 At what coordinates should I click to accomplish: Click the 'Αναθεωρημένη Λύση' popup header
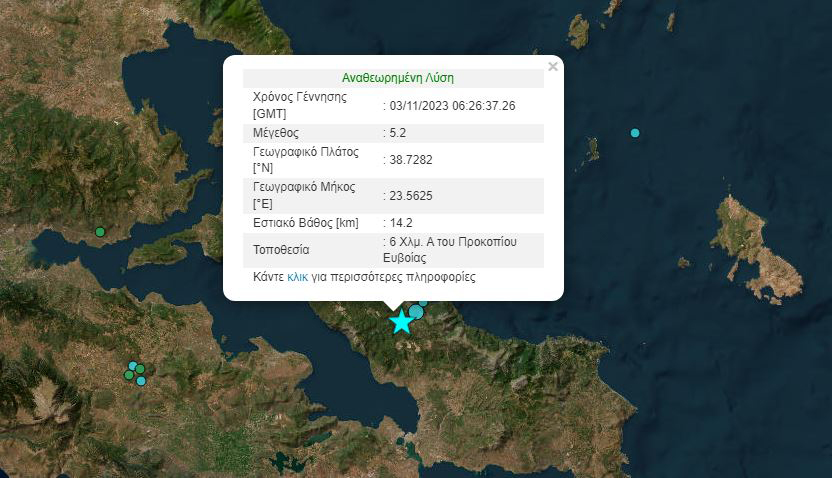point(397,78)
